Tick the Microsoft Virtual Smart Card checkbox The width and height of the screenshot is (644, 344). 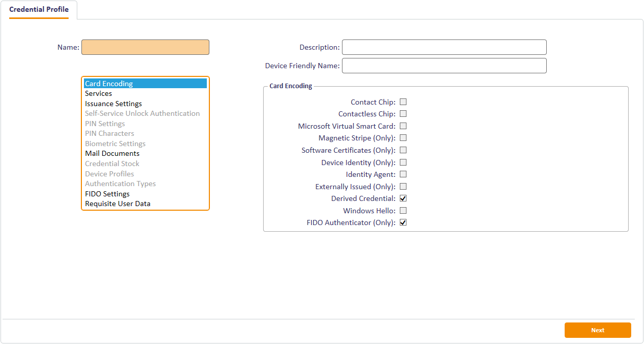pyautogui.click(x=403, y=126)
